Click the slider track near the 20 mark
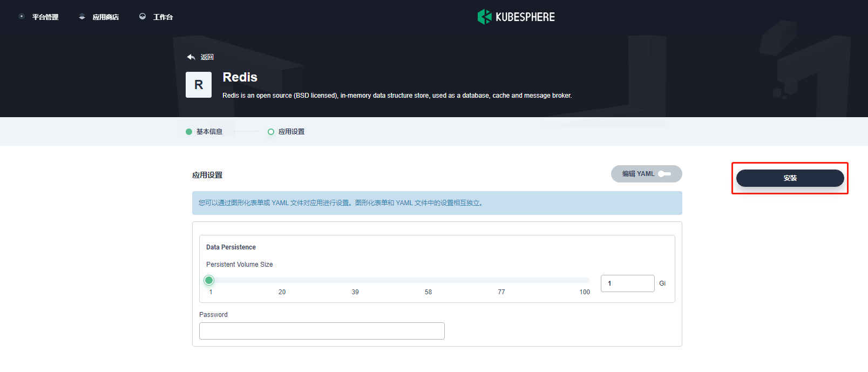This screenshot has height=372, width=868. [282, 280]
